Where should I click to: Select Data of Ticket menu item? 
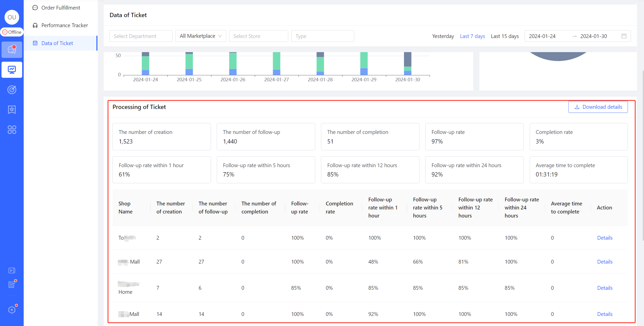pos(60,43)
